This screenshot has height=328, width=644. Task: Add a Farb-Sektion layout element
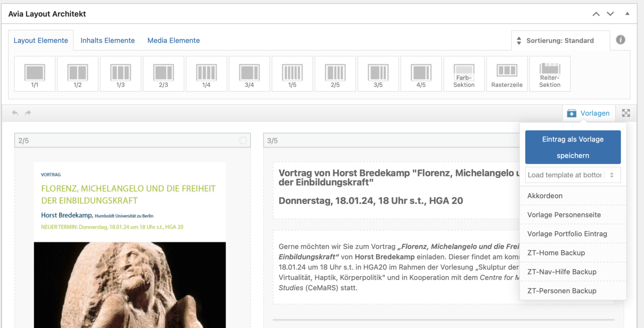pos(464,74)
